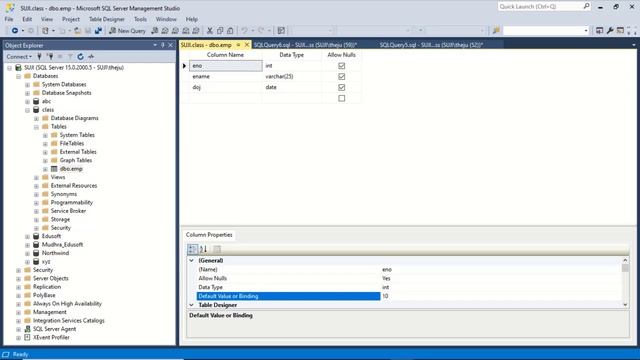Click the Connect plug icon in Object Explorer
The height and width of the screenshot is (360, 640).
[39, 57]
